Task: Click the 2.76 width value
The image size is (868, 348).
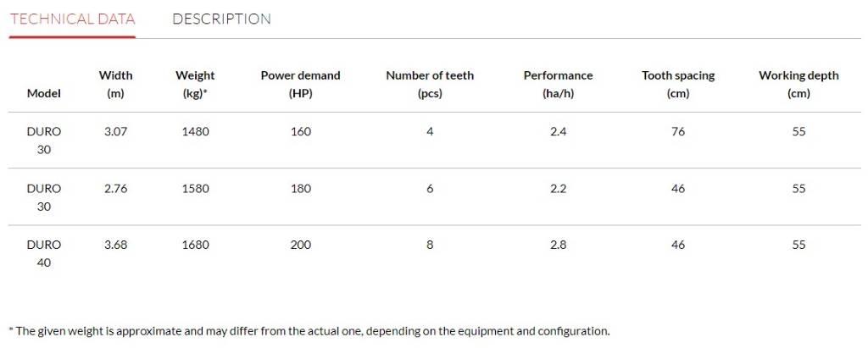Action: click(115, 189)
